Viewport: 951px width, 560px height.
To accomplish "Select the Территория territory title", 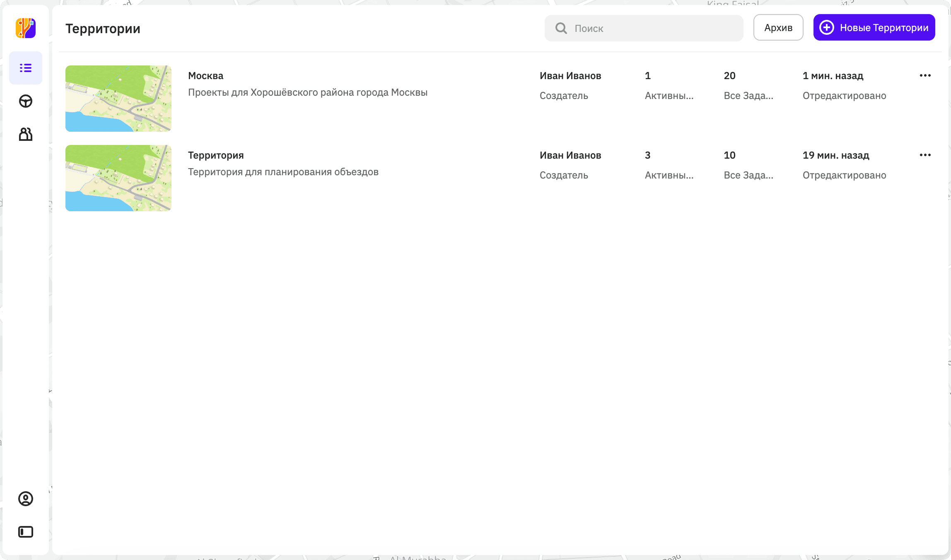I will click(216, 155).
